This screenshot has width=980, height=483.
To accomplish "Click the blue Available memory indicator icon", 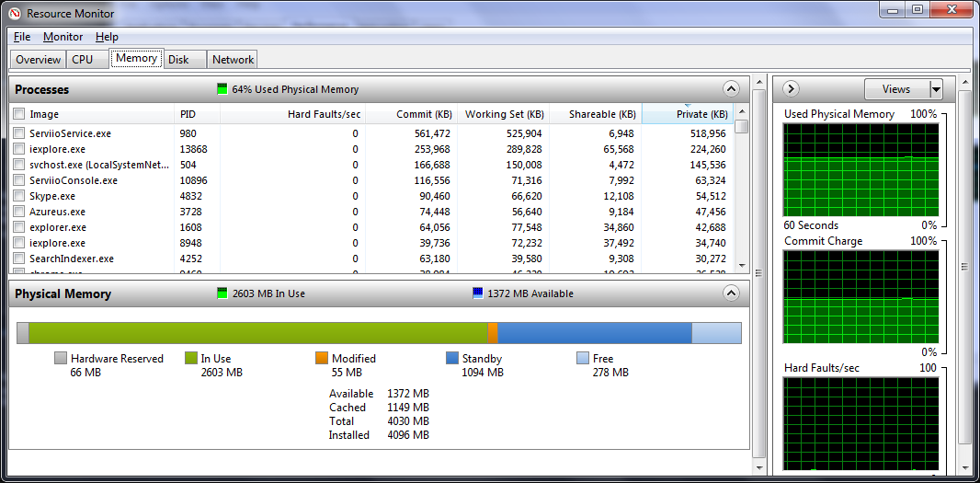I will 477,293.
